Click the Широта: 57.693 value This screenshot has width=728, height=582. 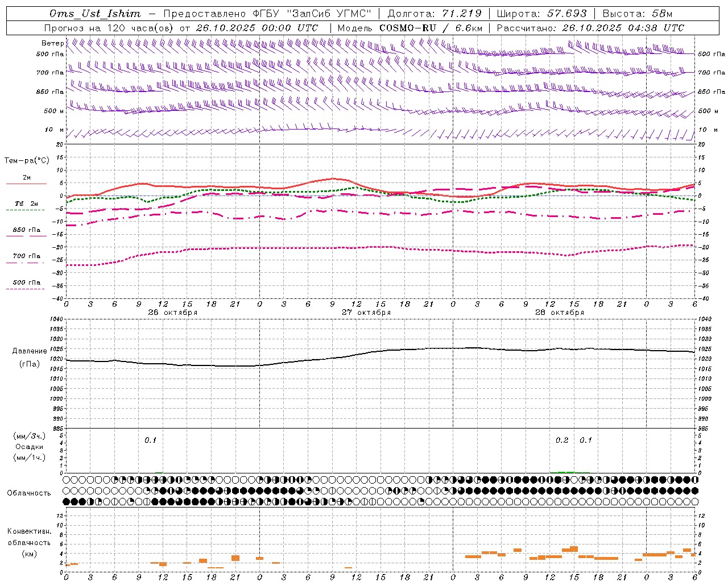(541, 14)
